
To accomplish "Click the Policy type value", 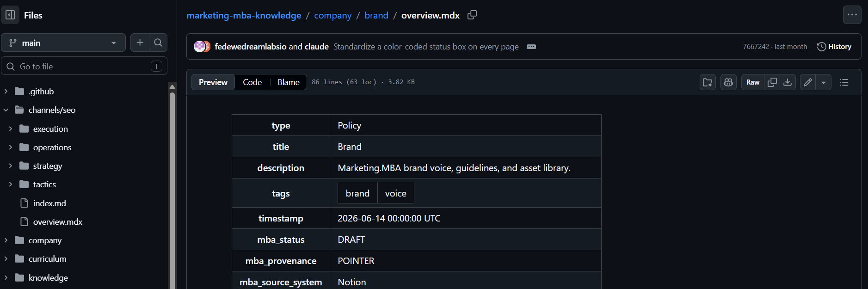I will (350, 125).
